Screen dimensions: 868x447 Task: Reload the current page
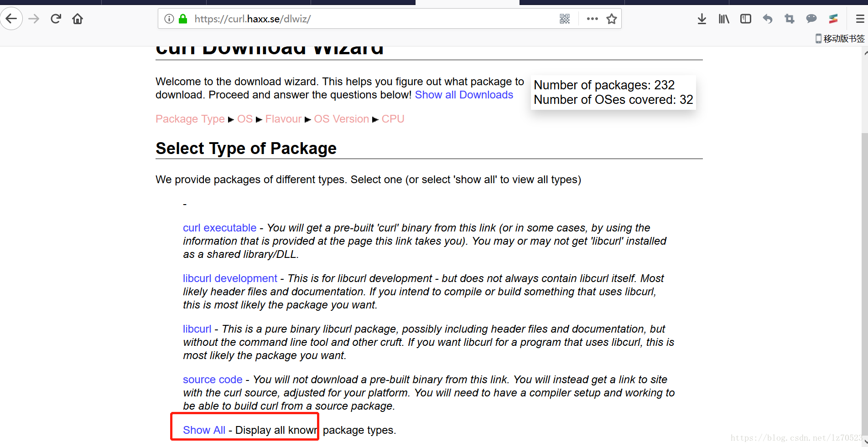[56, 19]
